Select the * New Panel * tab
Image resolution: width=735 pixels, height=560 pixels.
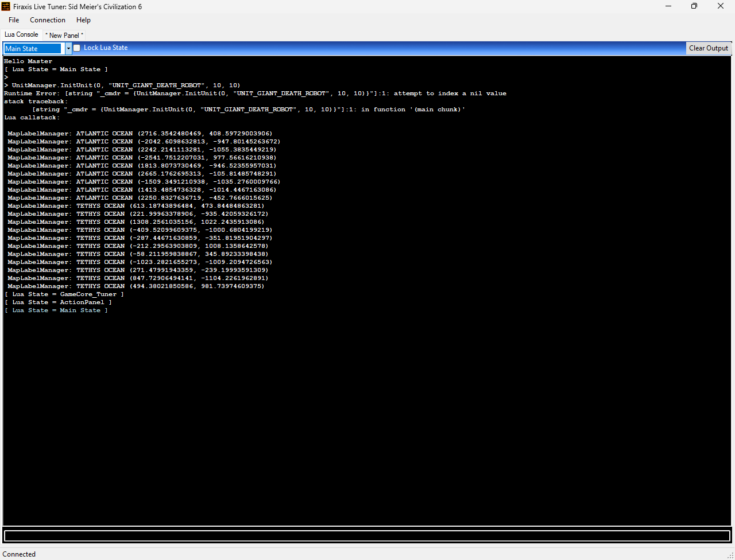point(64,36)
